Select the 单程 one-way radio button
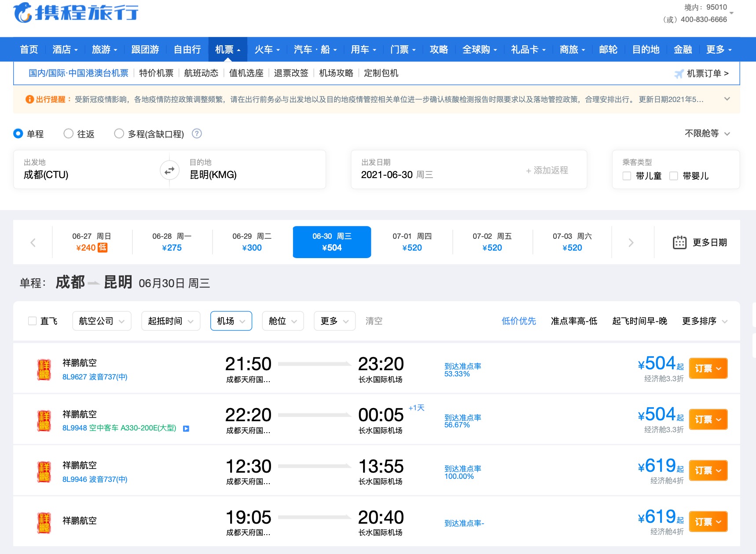Image resolution: width=756 pixels, height=554 pixels. [x=18, y=133]
